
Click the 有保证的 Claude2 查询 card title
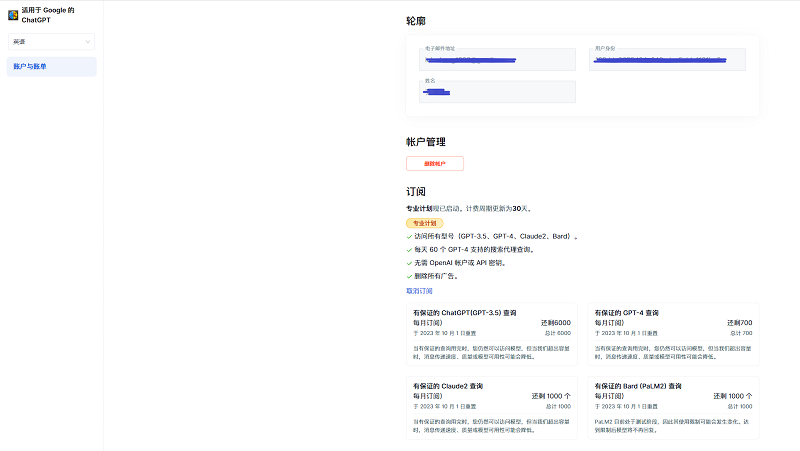point(448,386)
